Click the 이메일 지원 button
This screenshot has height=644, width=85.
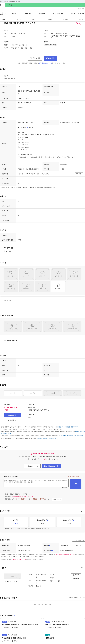[x=12, y=420]
